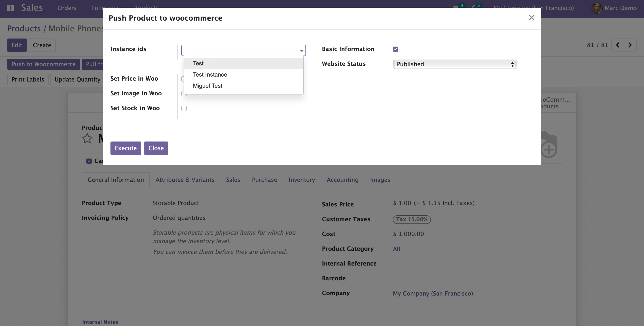Viewport: 644px width, 326px height.
Task: Choose Miguel Test option
Action: 207,86
